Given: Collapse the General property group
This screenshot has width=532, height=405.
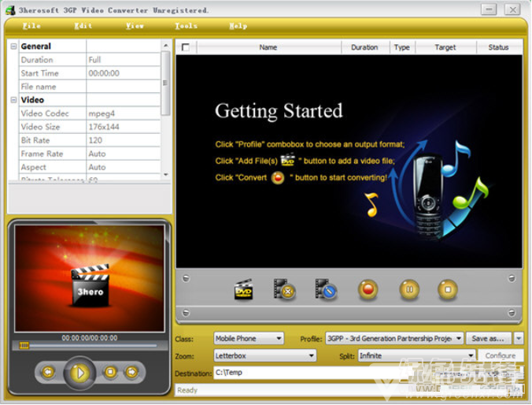Looking at the screenshot, I should point(13,46).
